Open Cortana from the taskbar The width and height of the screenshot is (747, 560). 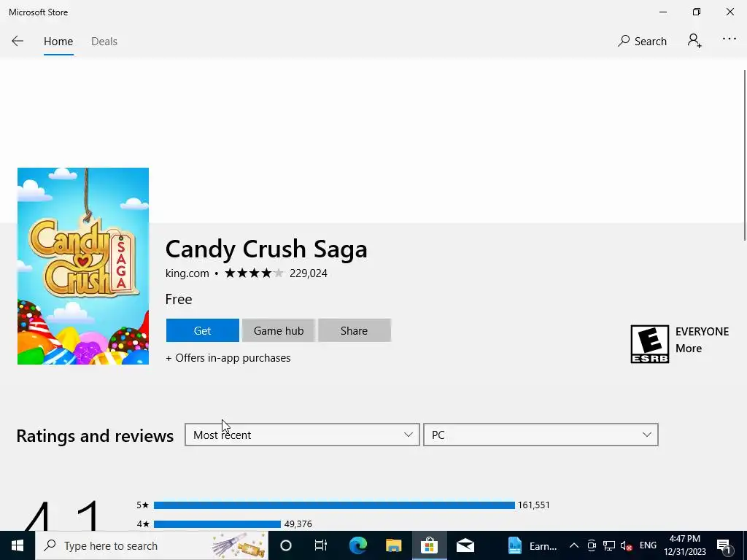point(285,545)
